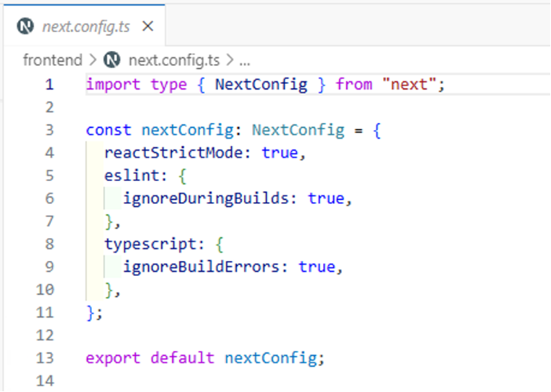Viewport: 551px width, 392px height.
Task: Click line number 11 in gutter
Action: (x=45, y=313)
